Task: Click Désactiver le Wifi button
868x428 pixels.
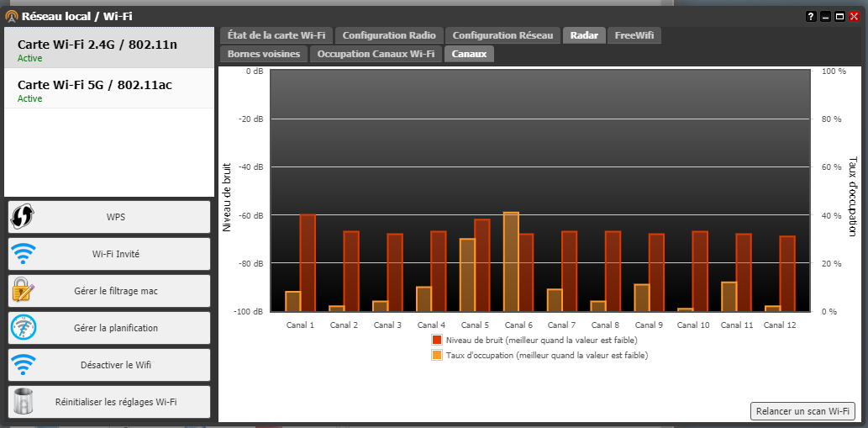Action: coord(109,365)
